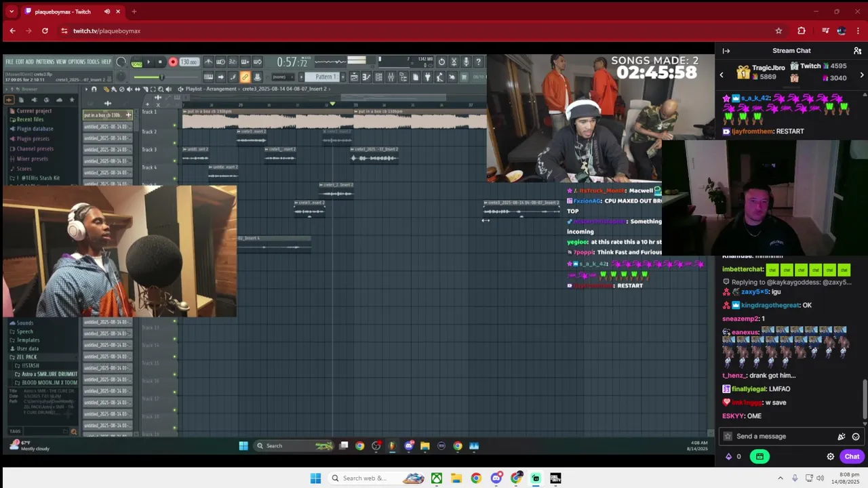Toggle the 3-2-1 countdown before recording
Viewport: 868px width, 488px height.
[x=233, y=62]
